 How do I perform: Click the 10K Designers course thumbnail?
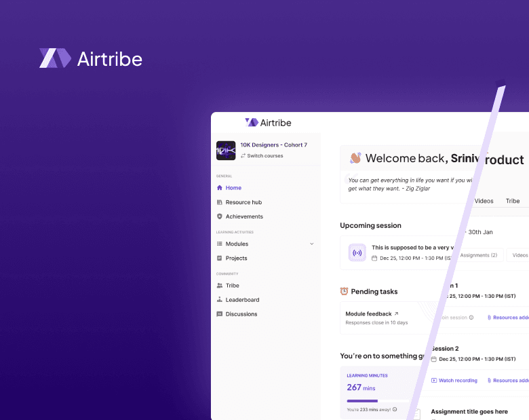[226, 150]
